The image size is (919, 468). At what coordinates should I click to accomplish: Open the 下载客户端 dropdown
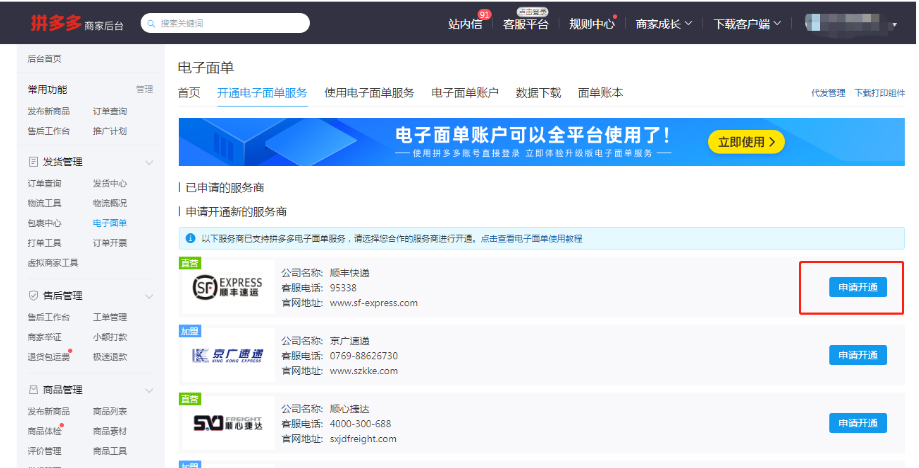747,24
